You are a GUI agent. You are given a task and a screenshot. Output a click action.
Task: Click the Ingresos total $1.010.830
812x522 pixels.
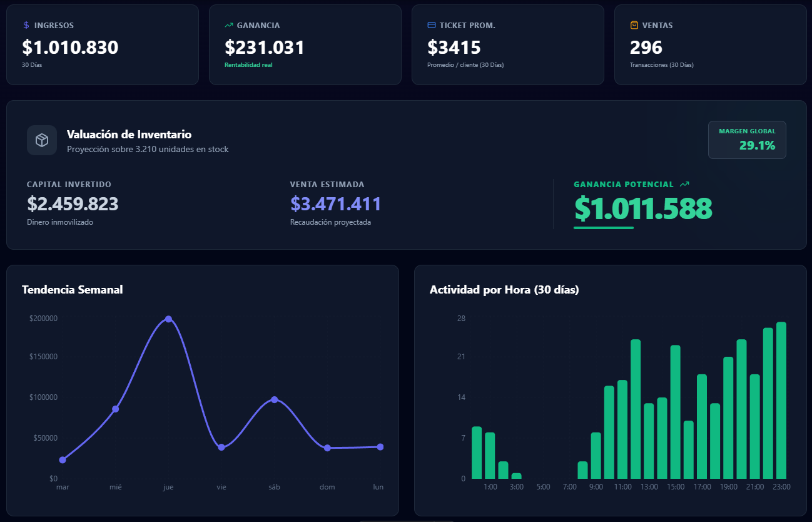coord(70,48)
